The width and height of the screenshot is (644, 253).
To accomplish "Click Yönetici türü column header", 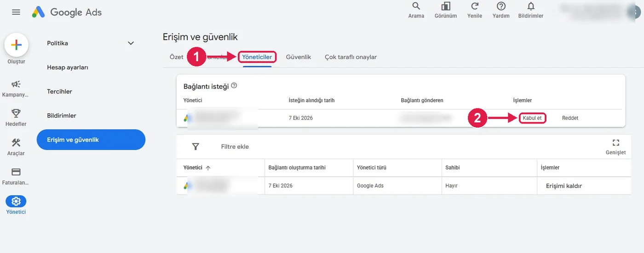I will point(372,168).
